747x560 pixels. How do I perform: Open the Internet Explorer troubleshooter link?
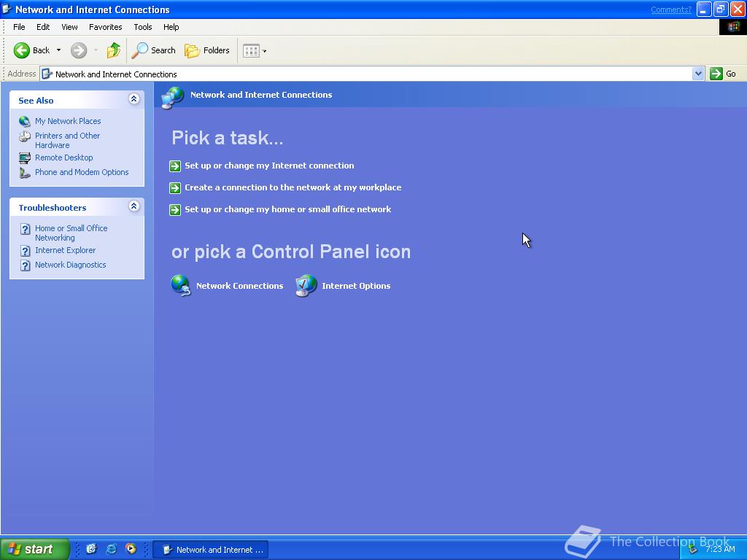pos(65,250)
